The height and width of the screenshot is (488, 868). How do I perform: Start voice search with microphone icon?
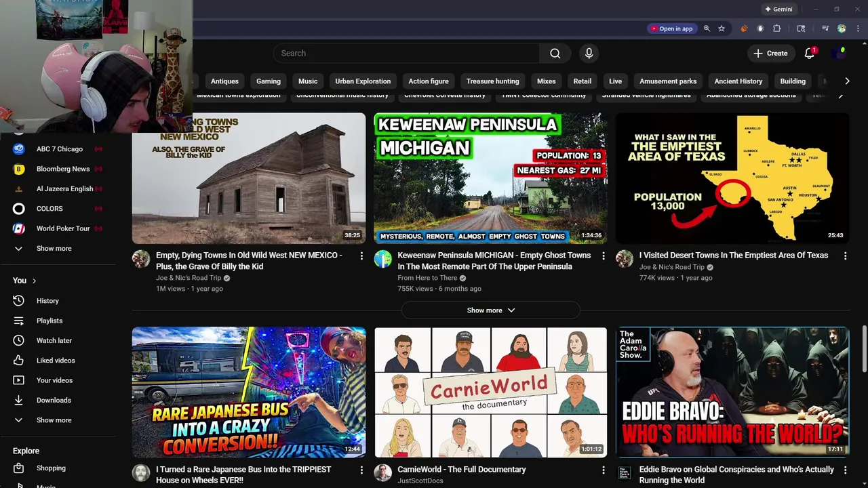589,54
